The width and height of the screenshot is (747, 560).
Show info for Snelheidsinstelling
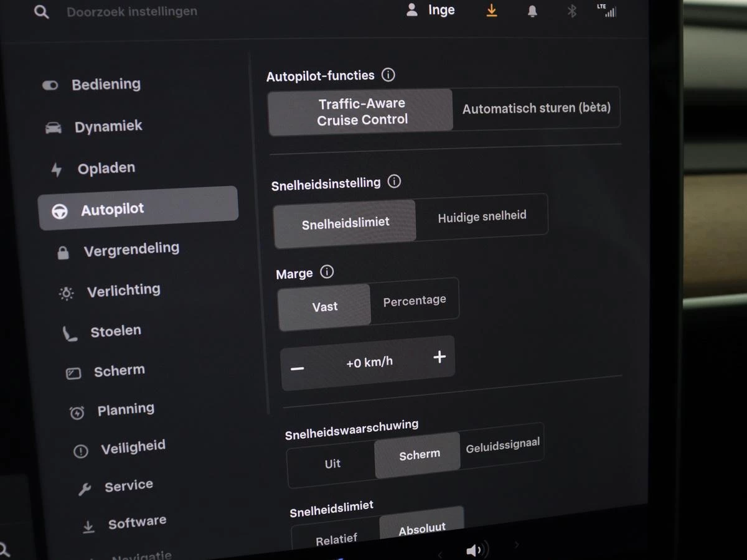point(394,182)
